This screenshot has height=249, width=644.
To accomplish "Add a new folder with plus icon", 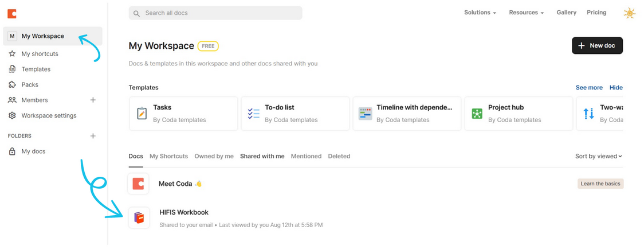I will [93, 137].
